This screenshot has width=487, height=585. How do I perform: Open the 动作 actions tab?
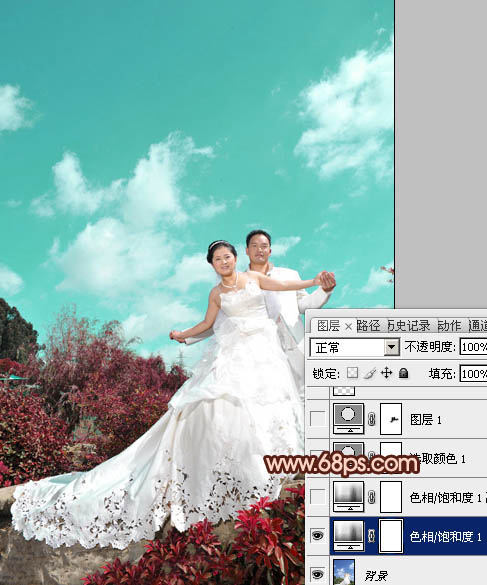(x=449, y=326)
